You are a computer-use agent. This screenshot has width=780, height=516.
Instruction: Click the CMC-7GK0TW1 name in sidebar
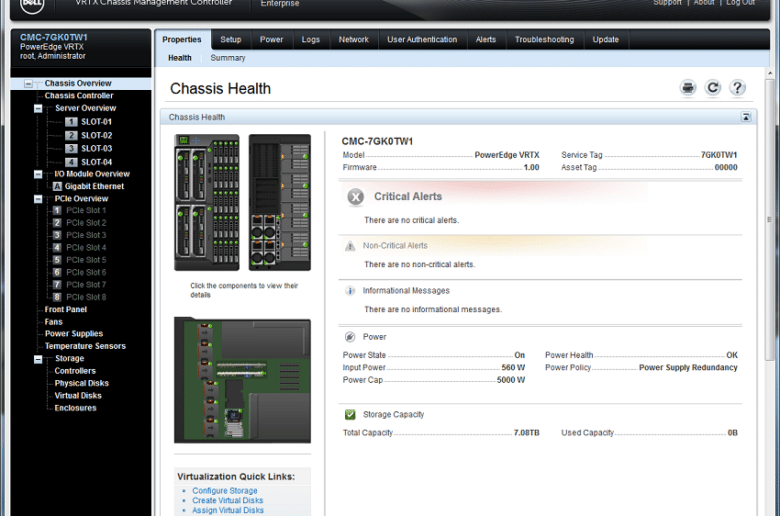[54, 37]
